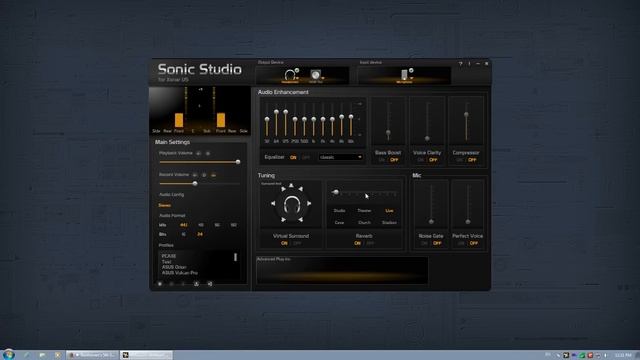Turn Virtual Surround OFF

(x=297, y=243)
